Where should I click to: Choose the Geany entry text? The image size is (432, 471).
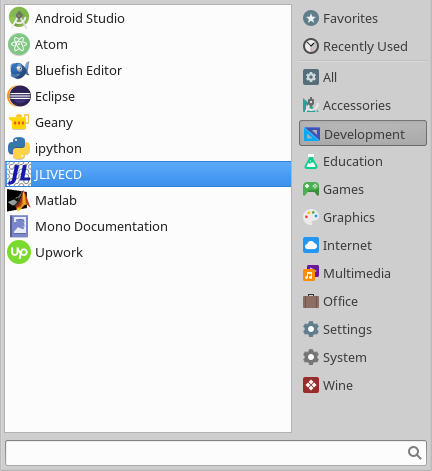[54, 123]
